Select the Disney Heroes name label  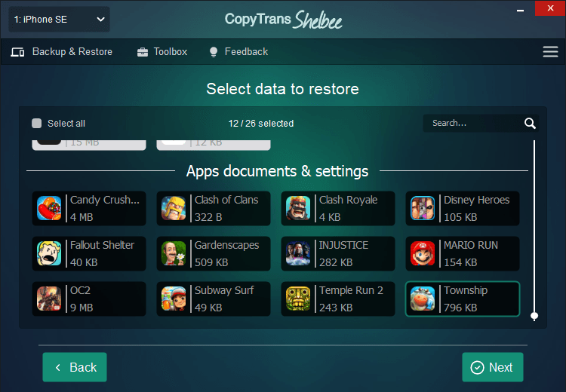tap(476, 200)
